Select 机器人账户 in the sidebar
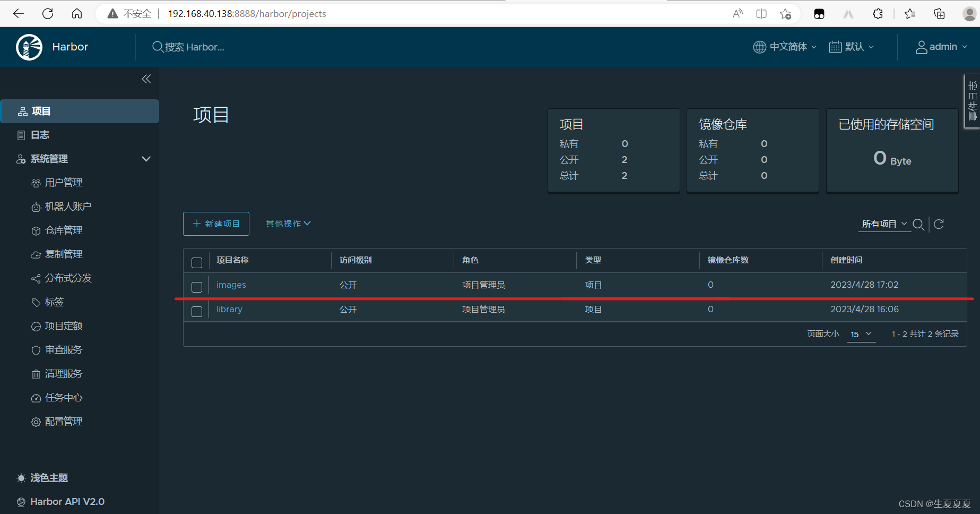 [68, 206]
